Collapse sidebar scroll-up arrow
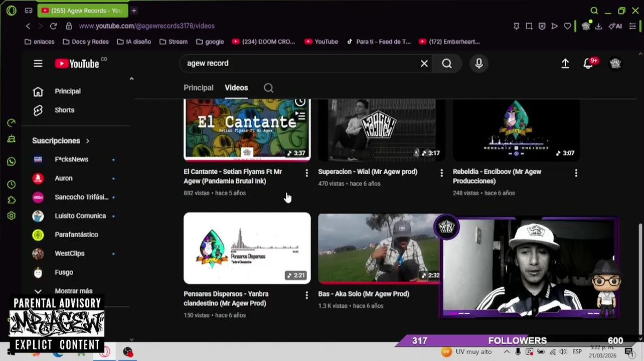Image resolution: width=644 pixels, height=361 pixels. [131, 79]
